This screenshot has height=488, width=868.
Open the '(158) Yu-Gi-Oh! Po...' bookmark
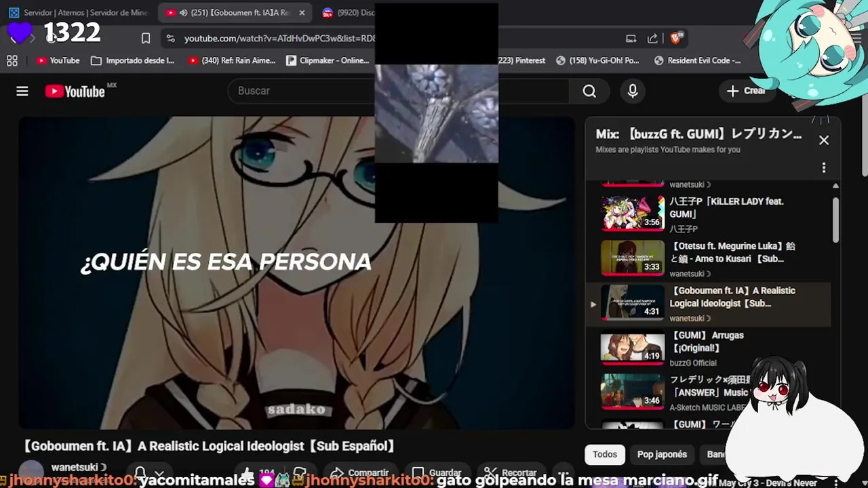click(x=597, y=60)
